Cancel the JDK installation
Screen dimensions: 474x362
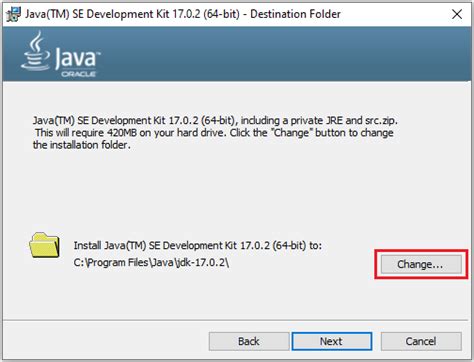421,341
